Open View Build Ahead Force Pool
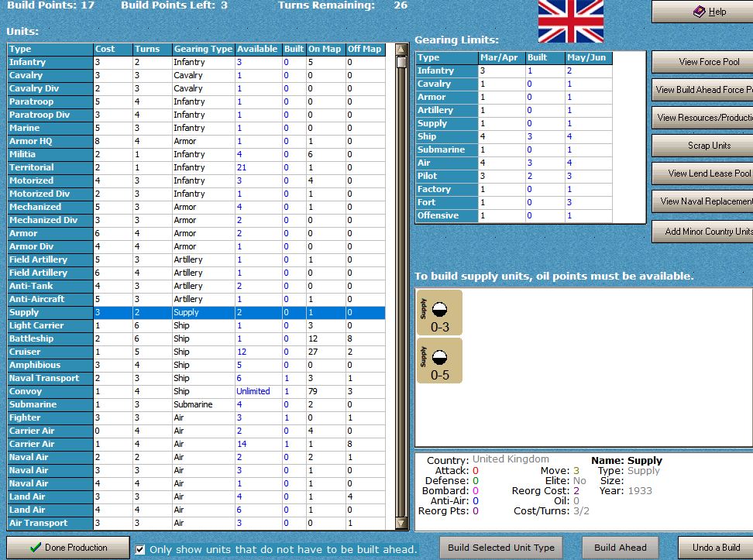This screenshot has width=753, height=560. pyautogui.click(x=703, y=90)
